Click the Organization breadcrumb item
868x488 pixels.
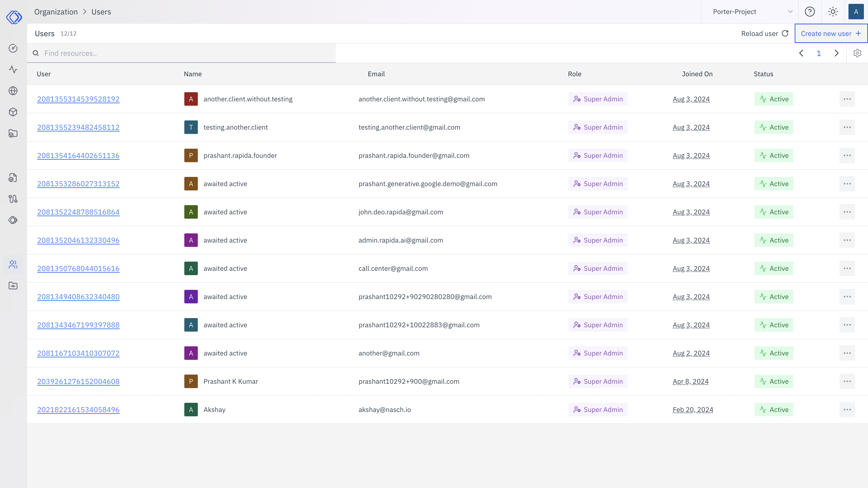pyautogui.click(x=56, y=11)
